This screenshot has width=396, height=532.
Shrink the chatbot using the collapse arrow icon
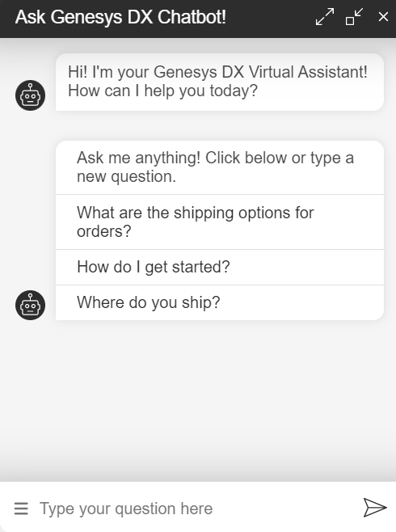[354, 17]
